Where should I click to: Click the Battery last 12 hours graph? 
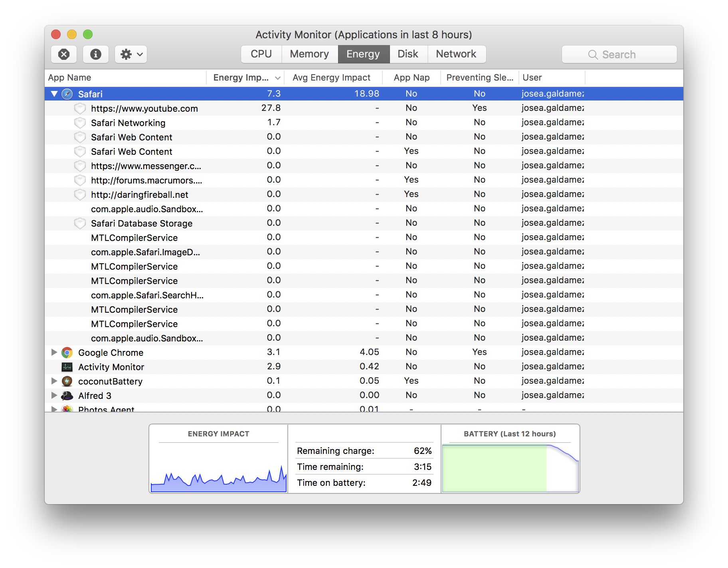coord(510,468)
